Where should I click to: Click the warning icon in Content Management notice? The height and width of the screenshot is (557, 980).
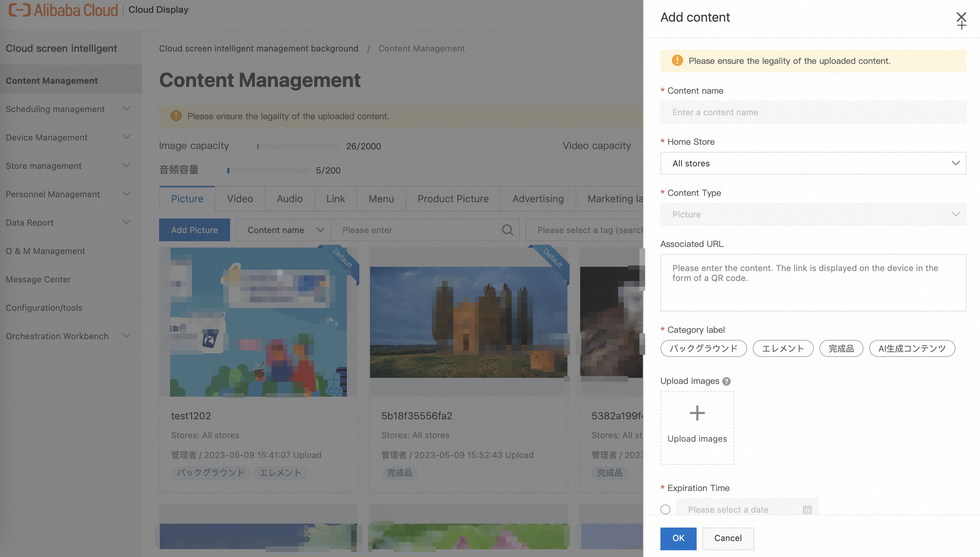point(176,116)
